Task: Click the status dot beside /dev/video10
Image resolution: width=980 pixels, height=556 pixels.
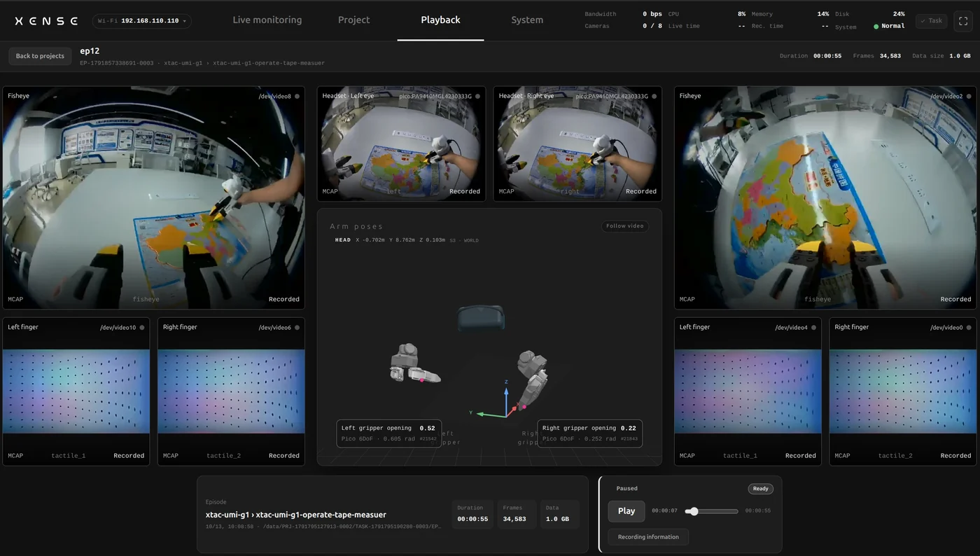Action: (x=142, y=327)
